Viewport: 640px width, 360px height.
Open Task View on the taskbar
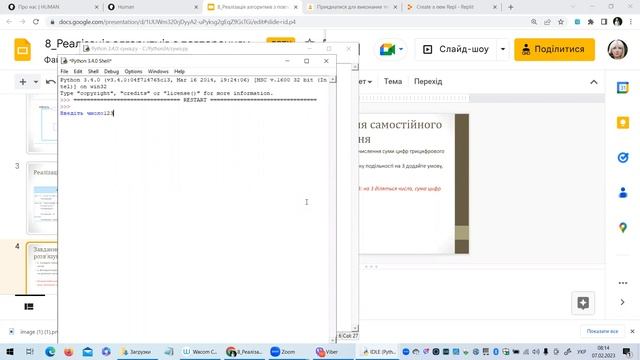[x=29, y=352]
